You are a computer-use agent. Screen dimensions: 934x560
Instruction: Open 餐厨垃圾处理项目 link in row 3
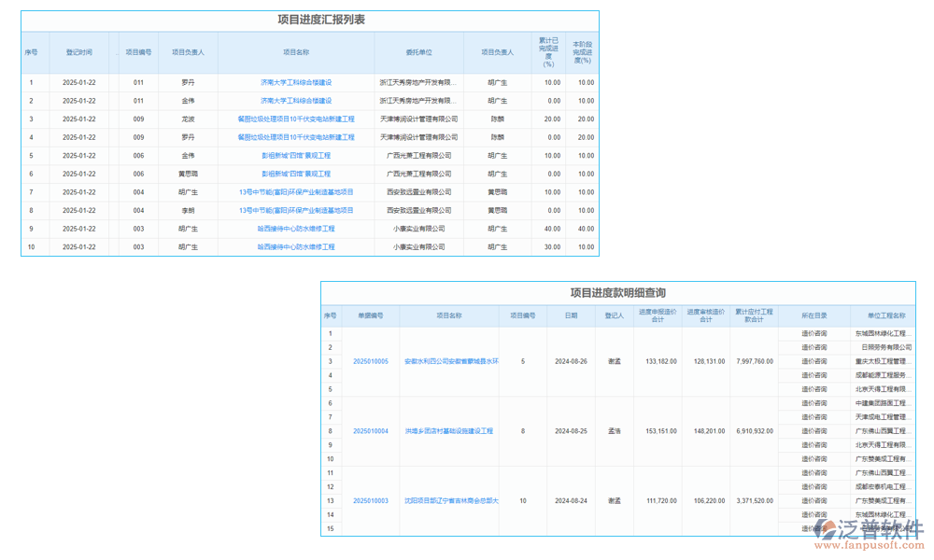296,119
